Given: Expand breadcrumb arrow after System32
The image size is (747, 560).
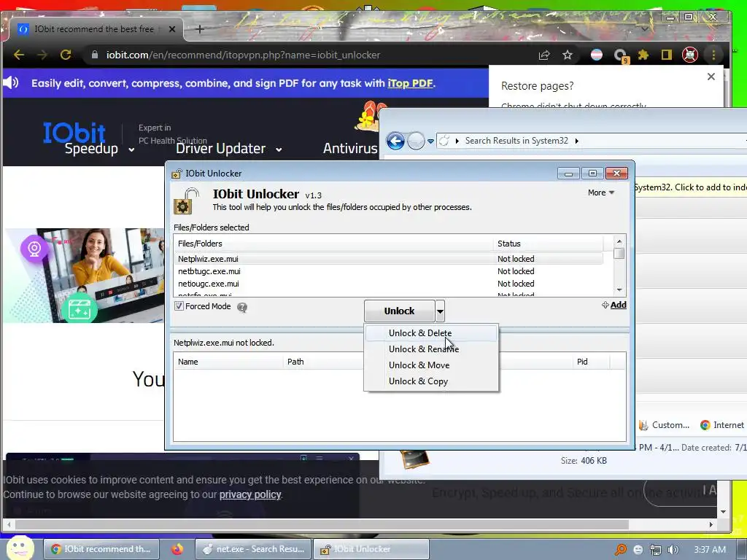Looking at the screenshot, I should point(577,141).
